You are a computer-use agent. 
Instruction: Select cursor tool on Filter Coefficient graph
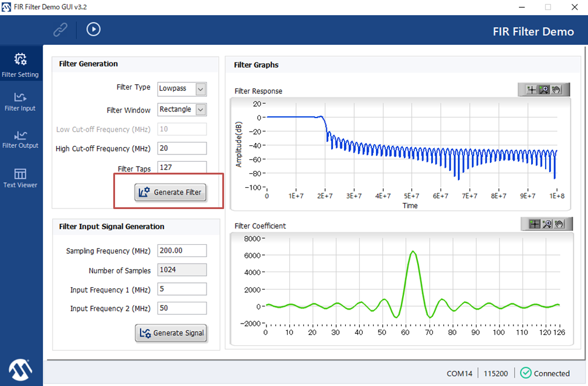click(534, 224)
